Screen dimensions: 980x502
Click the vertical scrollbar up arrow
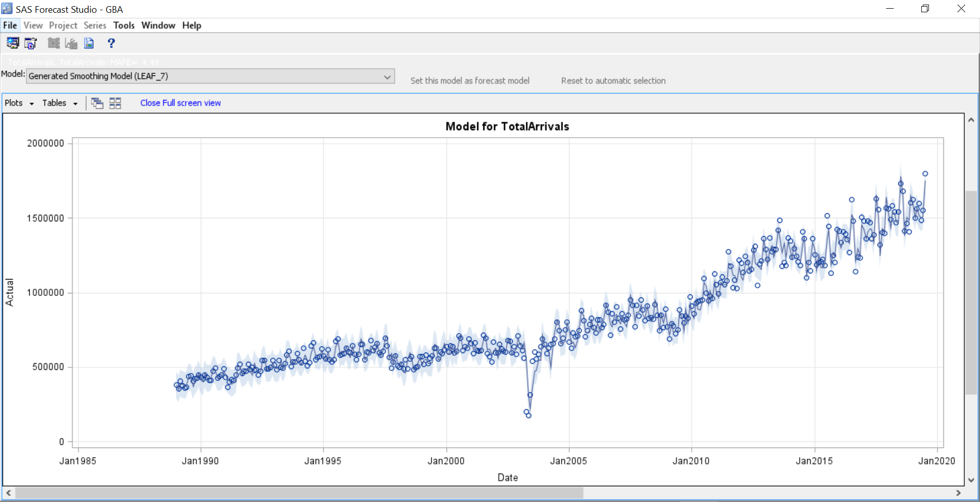point(971,120)
